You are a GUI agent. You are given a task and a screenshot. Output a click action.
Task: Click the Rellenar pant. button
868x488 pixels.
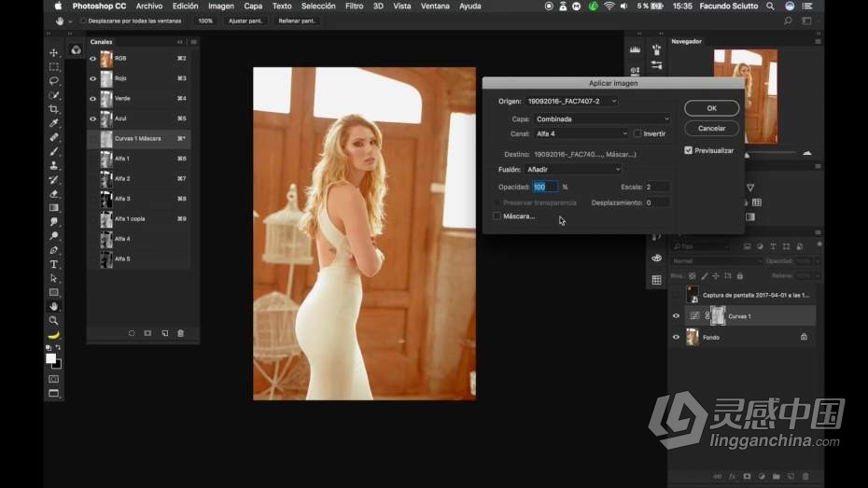(x=296, y=21)
